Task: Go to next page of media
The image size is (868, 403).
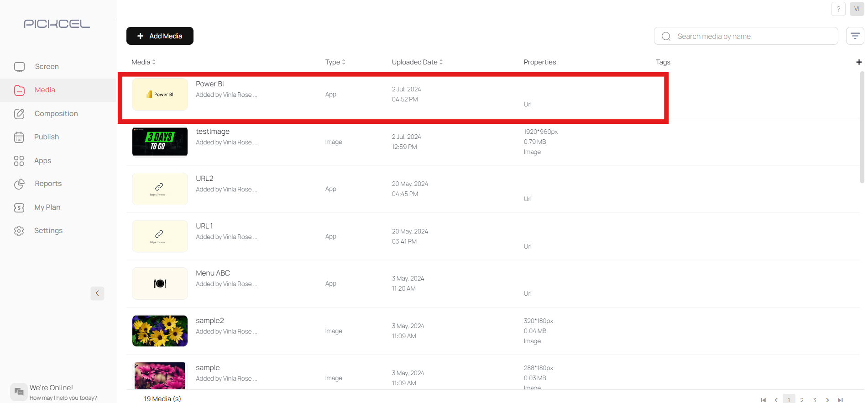Action: coord(827,400)
